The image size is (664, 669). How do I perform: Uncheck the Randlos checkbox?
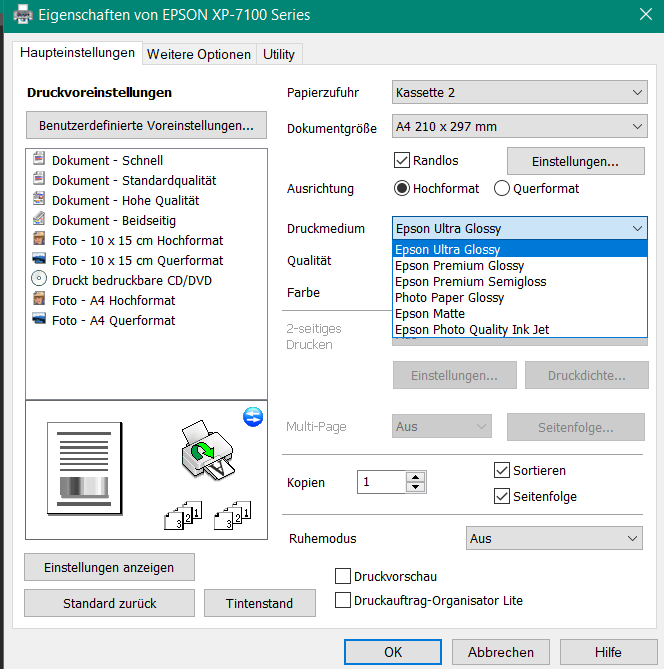[x=402, y=160]
